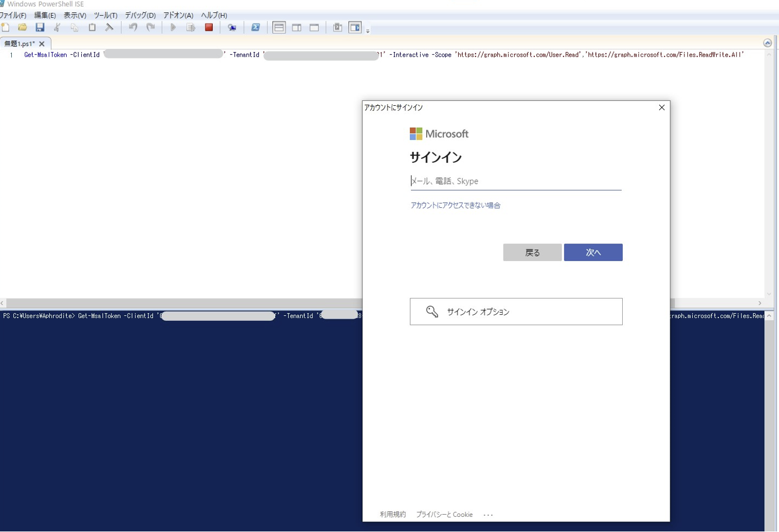The width and height of the screenshot is (779, 532).
Task: Open 編集(E) menu
Action: [x=45, y=15]
